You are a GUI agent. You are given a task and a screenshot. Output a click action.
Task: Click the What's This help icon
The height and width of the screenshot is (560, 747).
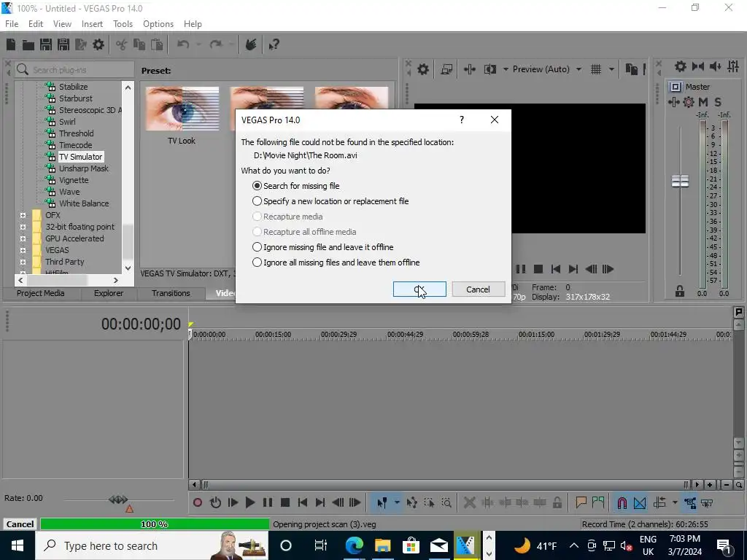(x=274, y=44)
